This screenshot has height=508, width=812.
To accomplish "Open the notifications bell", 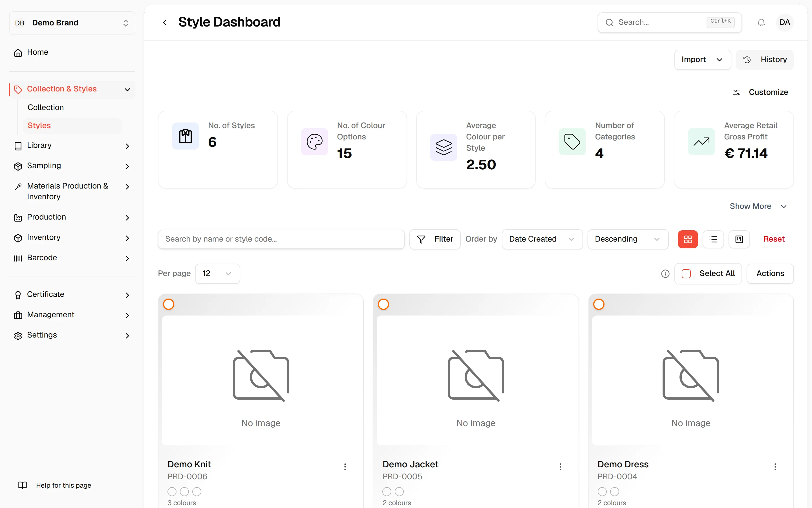I will (761, 23).
